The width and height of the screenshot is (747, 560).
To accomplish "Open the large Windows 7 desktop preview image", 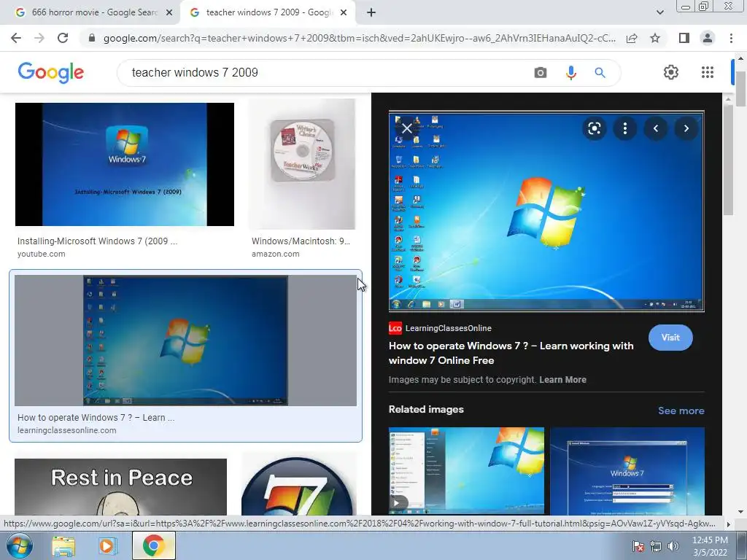I will pos(546,212).
